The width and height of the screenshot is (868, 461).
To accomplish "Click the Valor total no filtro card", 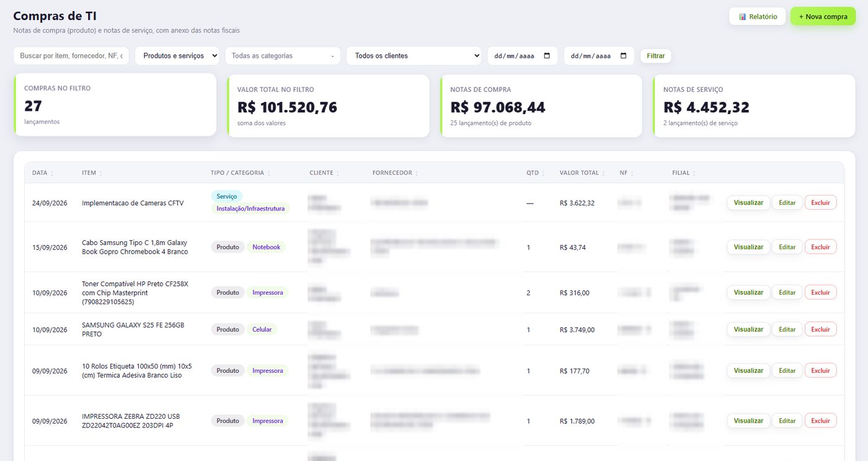I will (x=328, y=105).
